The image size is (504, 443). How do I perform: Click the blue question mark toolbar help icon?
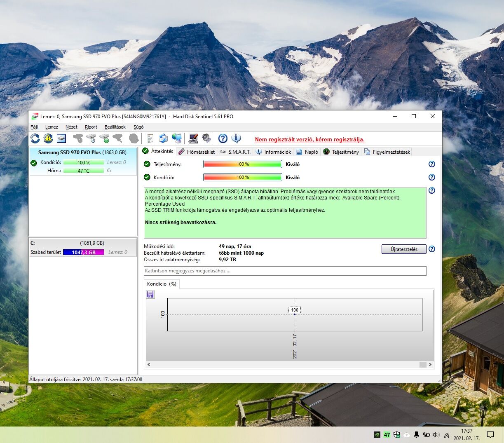pos(223,138)
